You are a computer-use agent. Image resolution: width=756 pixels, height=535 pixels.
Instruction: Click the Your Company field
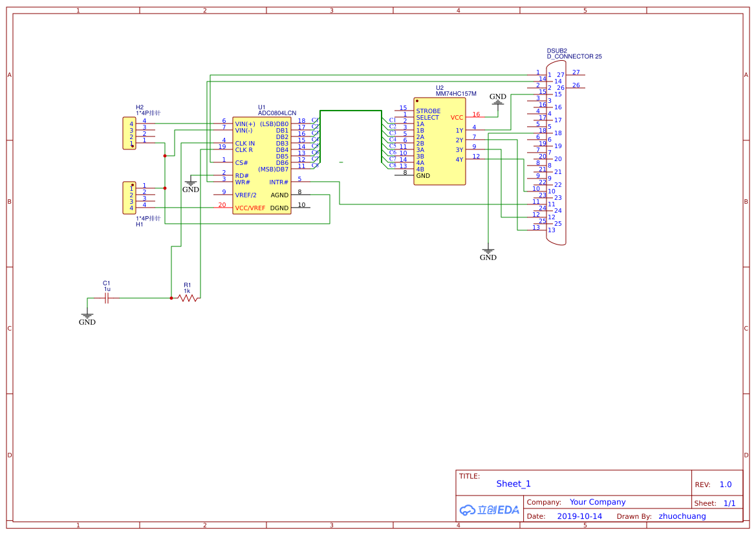point(598,502)
